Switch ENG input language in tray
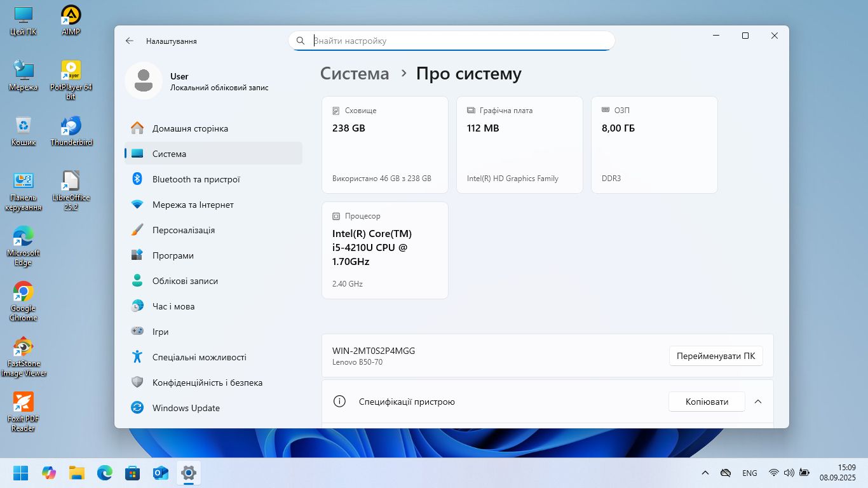The height and width of the screenshot is (488, 868). [x=750, y=473]
